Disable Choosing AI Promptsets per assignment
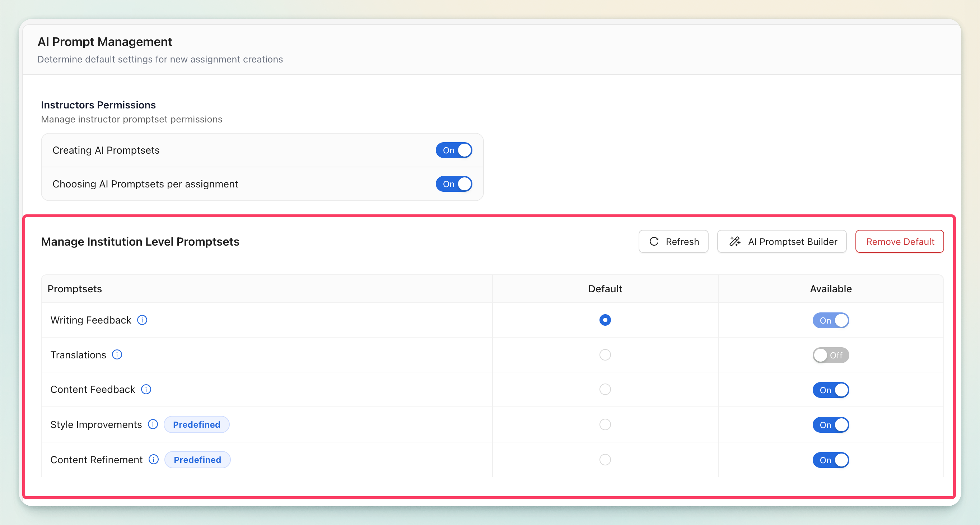Screen dimensions: 980x525 click(x=453, y=184)
